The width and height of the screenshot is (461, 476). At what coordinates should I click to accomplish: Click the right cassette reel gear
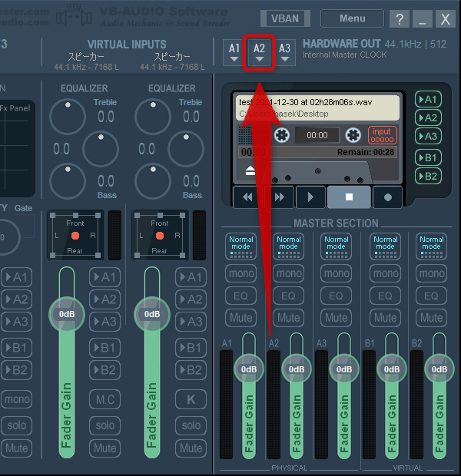click(353, 135)
